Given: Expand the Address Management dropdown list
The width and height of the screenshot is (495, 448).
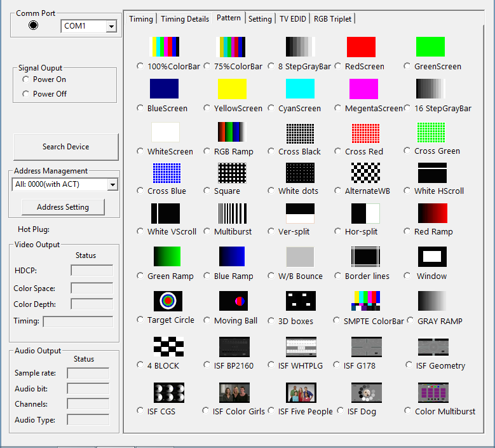Looking at the screenshot, I should coord(112,184).
